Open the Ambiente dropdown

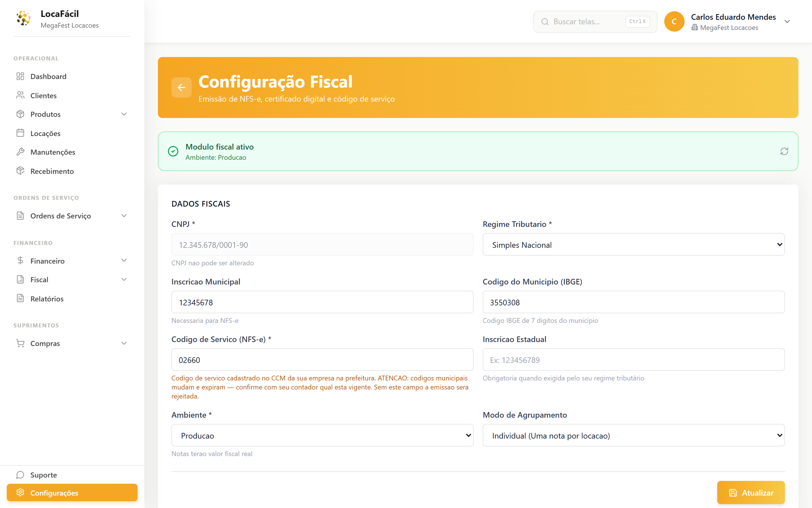(x=322, y=435)
